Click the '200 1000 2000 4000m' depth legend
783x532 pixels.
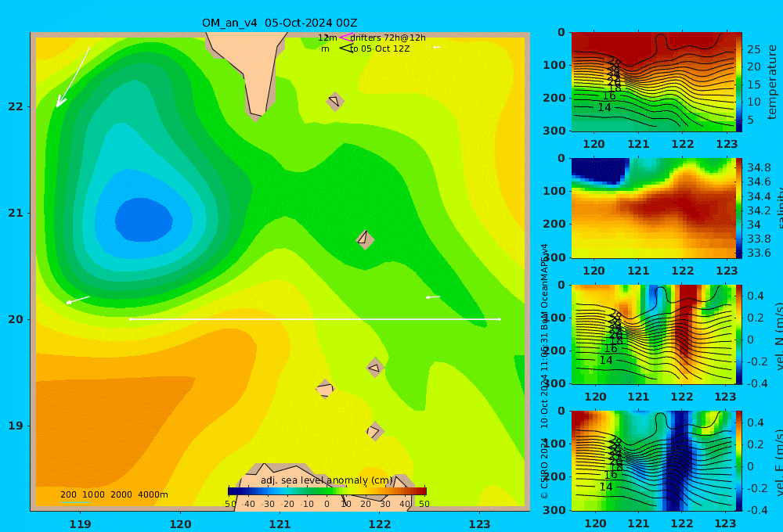click(114, 494)
